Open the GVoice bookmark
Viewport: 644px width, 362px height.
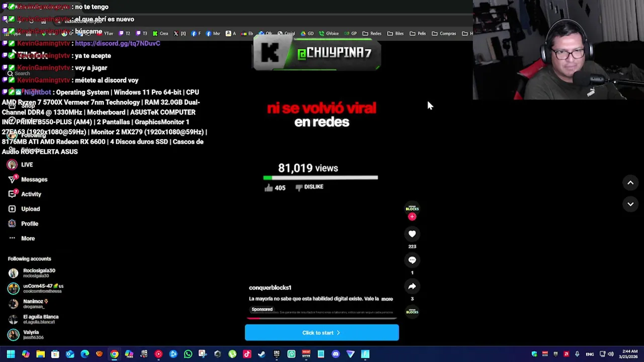(329, 34)
